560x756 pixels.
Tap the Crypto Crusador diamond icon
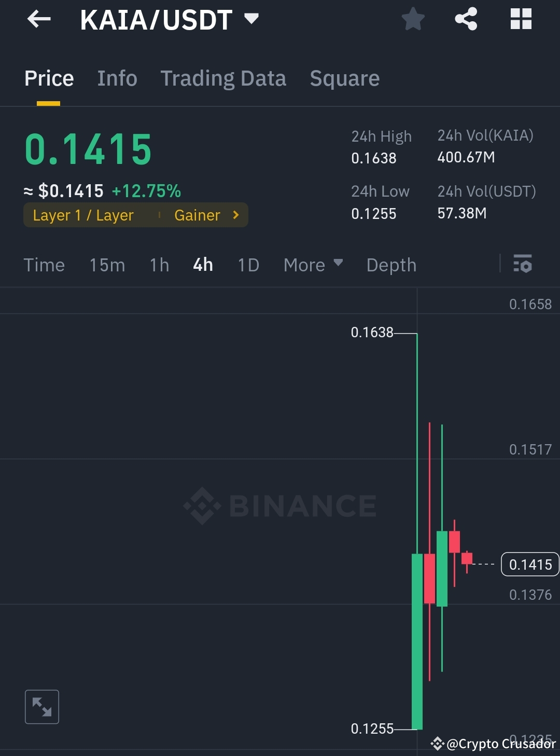437,743
